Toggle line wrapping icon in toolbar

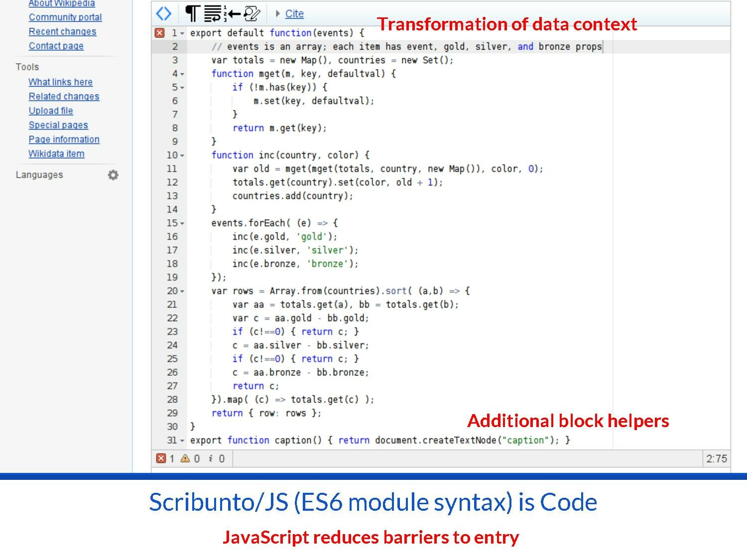213,13
